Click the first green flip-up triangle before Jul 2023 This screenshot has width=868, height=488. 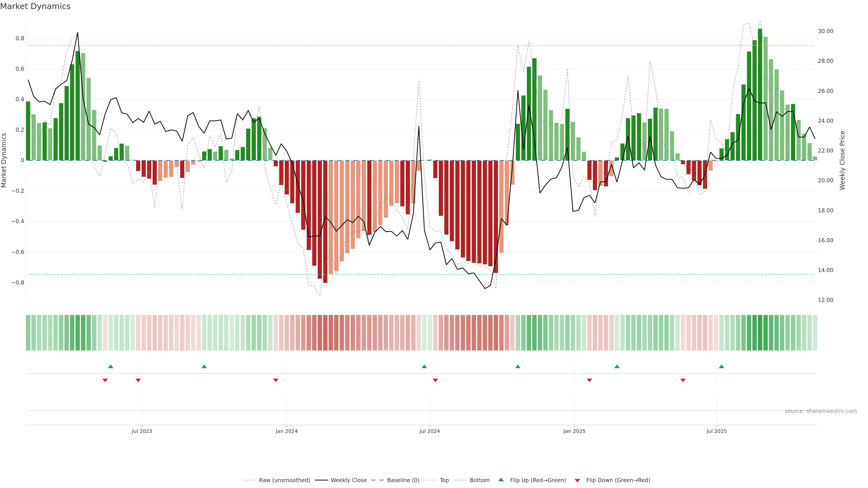point(111,366)
